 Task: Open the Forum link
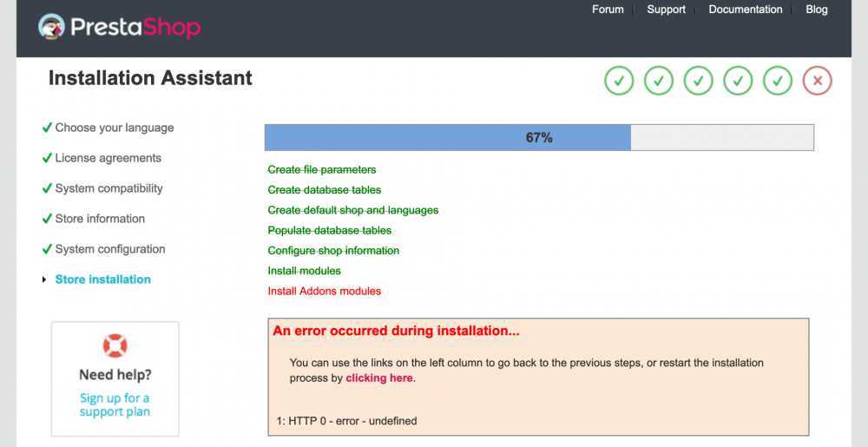608,10
